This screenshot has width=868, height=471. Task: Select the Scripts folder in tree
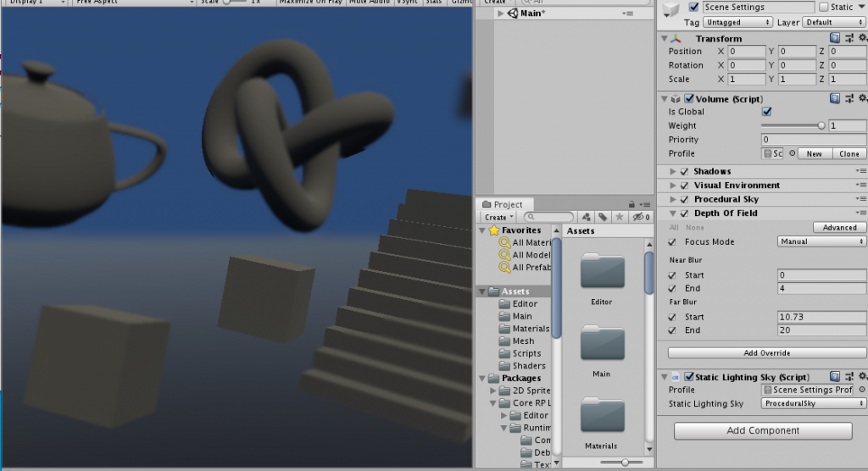[526, 353]
